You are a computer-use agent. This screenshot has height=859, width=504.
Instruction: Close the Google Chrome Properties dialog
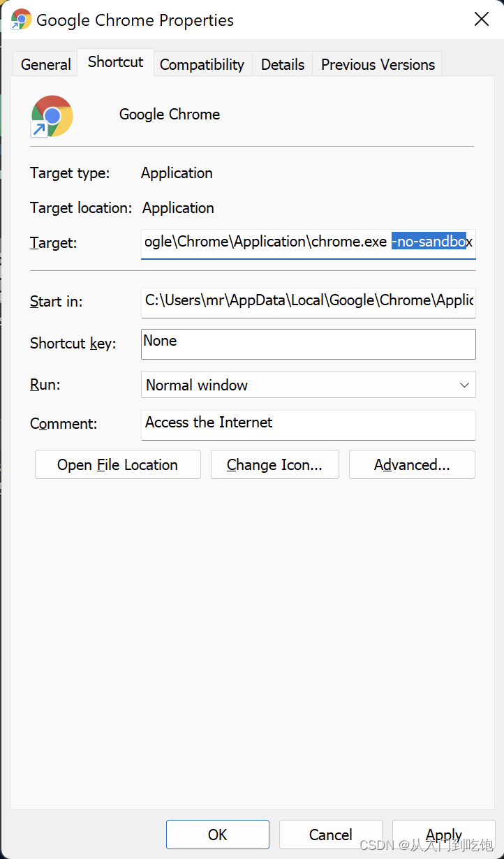pyautogui.click(x=482, y=20)
